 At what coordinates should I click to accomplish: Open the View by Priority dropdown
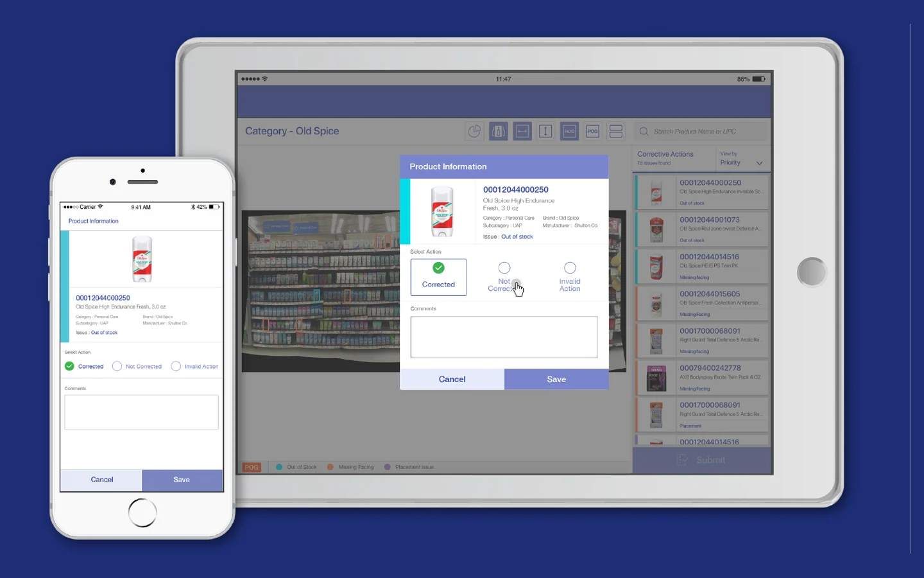(x=742, y=159)
